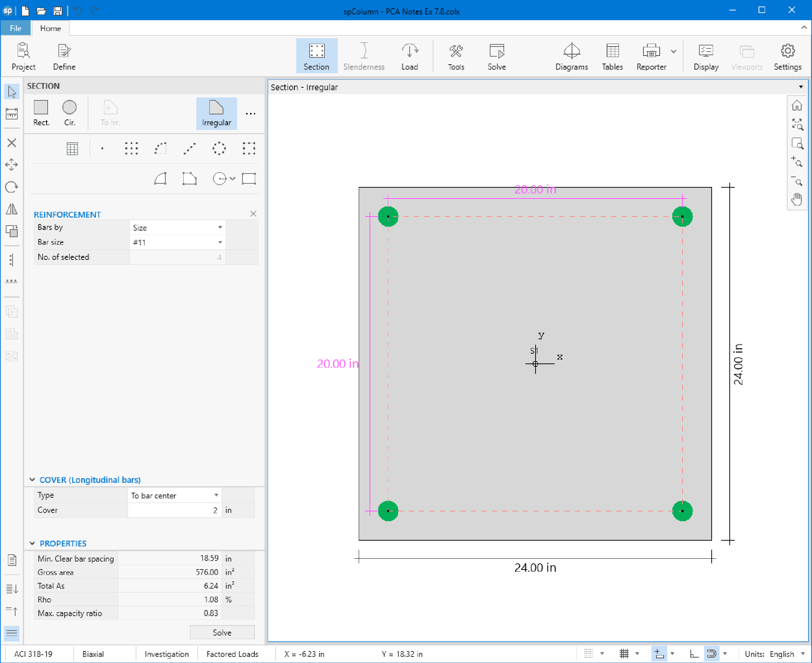
Task: Open the Project ribbon icon
Action: click(x=23, y=56)
